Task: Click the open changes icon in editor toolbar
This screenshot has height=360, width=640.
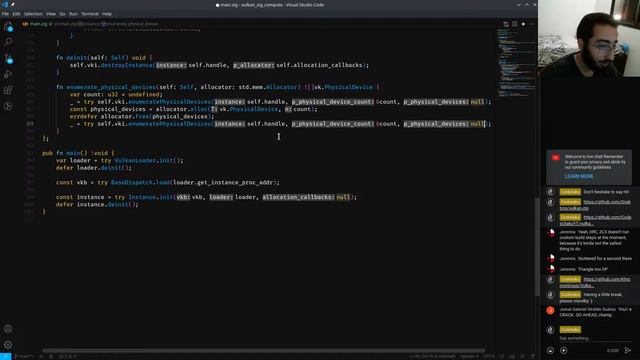Action: tap(506, 24)
